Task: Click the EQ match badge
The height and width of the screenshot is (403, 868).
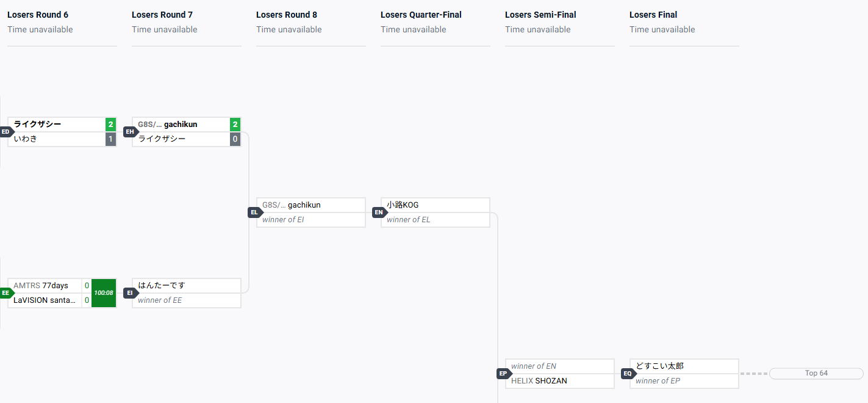Action: [x=628, y=374]
